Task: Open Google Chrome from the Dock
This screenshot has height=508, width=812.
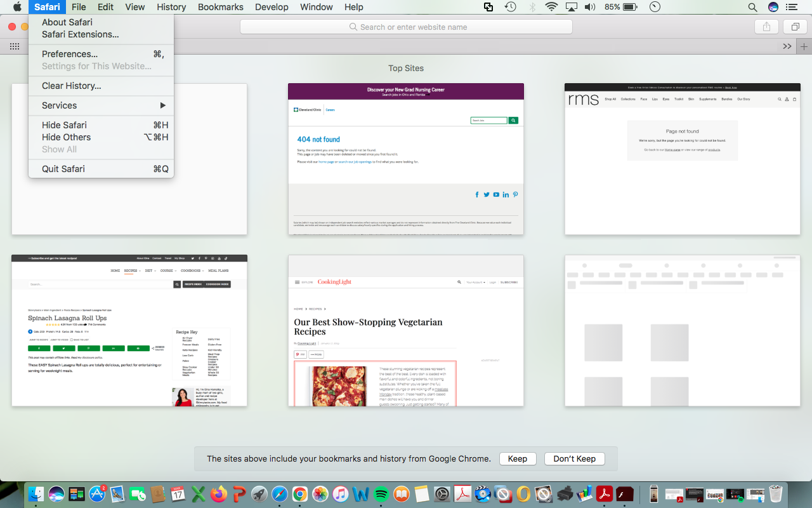Action: point(300,494)
